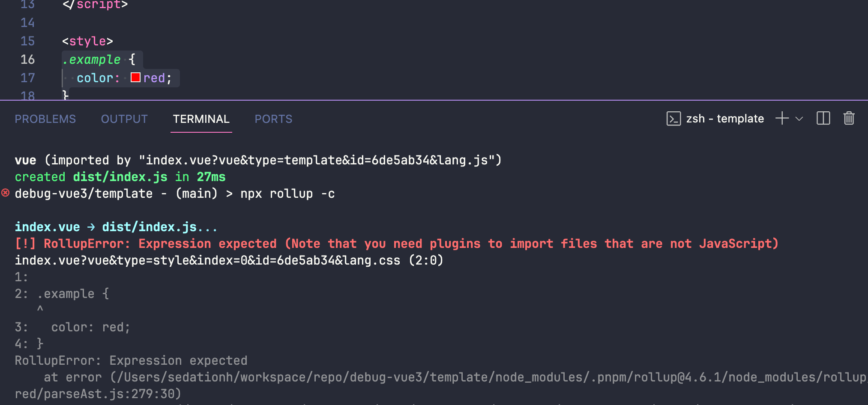This screenshot has height=405, width=868.
Task: Open dist/index.js link in the created line
Action: [x=120, y=177]
